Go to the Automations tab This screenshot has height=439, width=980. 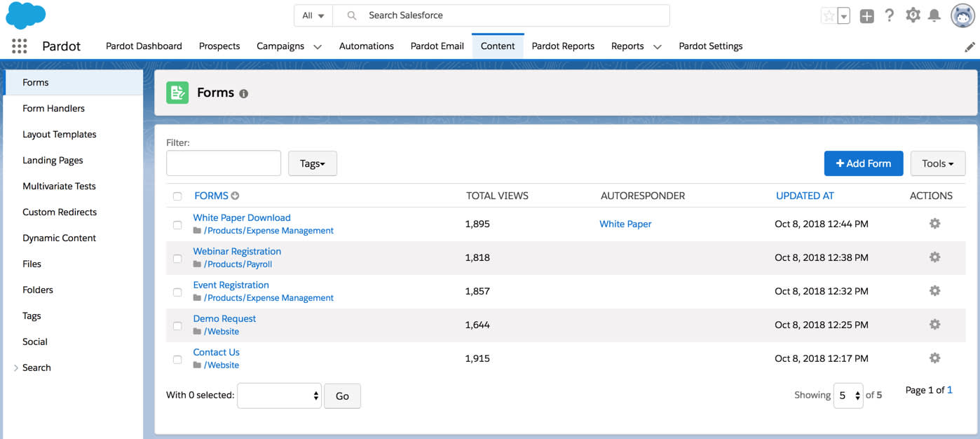367,46
